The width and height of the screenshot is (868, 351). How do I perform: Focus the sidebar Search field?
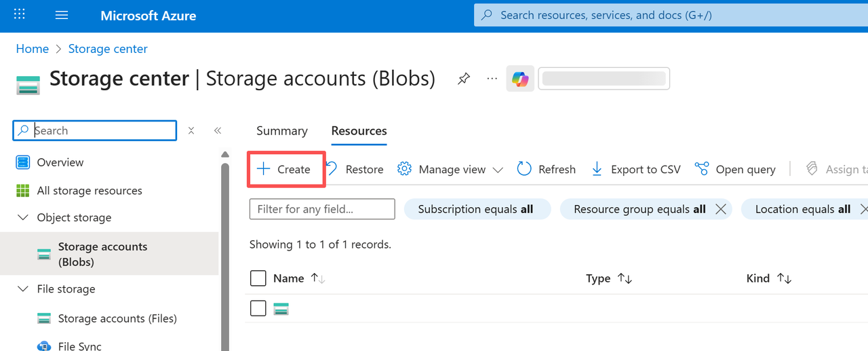tap(95, 130)
